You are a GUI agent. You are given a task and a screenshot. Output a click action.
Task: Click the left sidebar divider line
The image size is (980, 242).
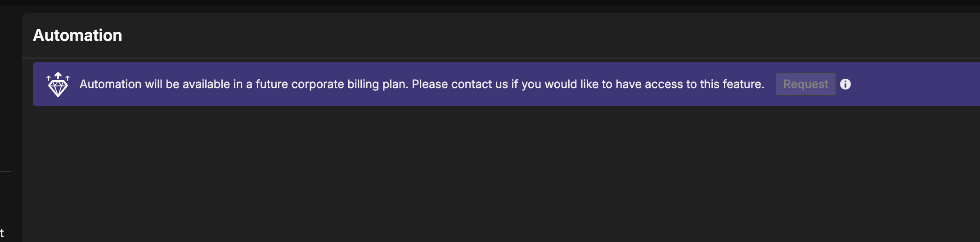(x=5, y=171)
